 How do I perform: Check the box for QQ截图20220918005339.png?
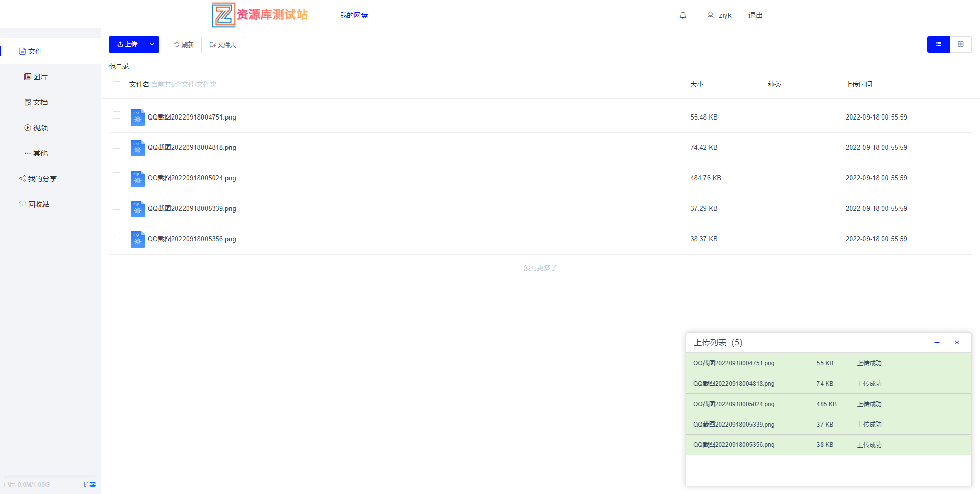(x=117, y=206)
